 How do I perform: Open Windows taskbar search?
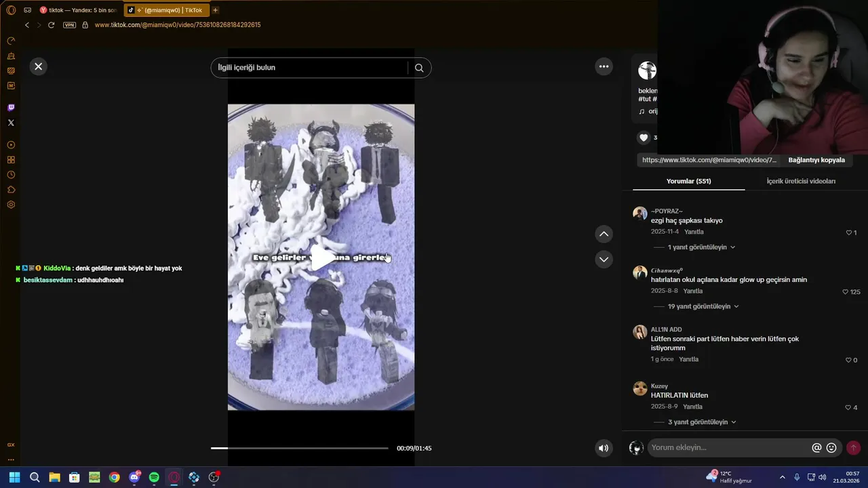coord(35,477)
